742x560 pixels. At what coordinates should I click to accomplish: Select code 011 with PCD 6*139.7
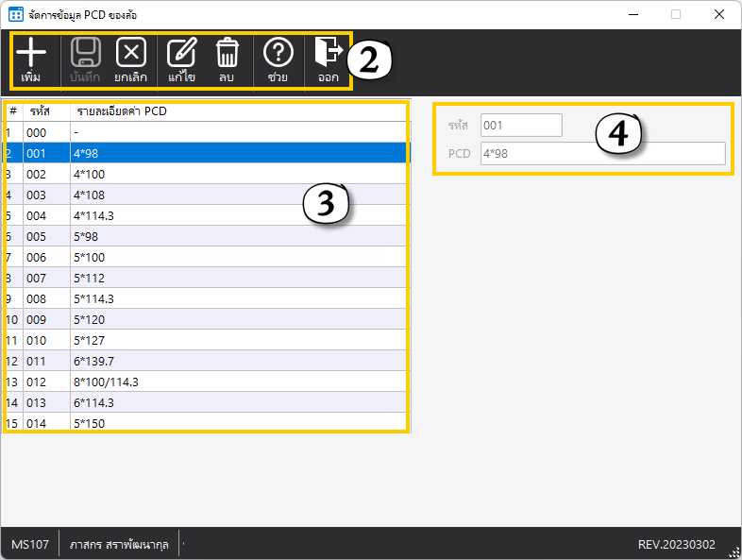[189, 361]
